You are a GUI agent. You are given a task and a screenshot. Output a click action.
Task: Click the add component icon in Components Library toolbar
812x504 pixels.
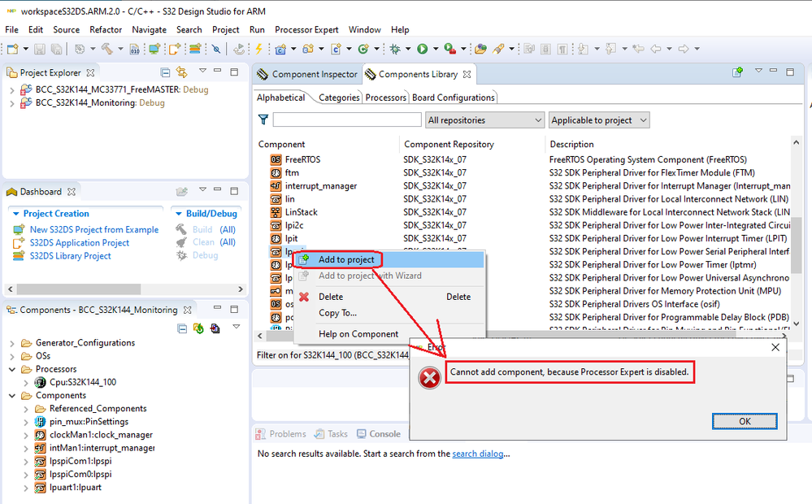tap(738, 73)
